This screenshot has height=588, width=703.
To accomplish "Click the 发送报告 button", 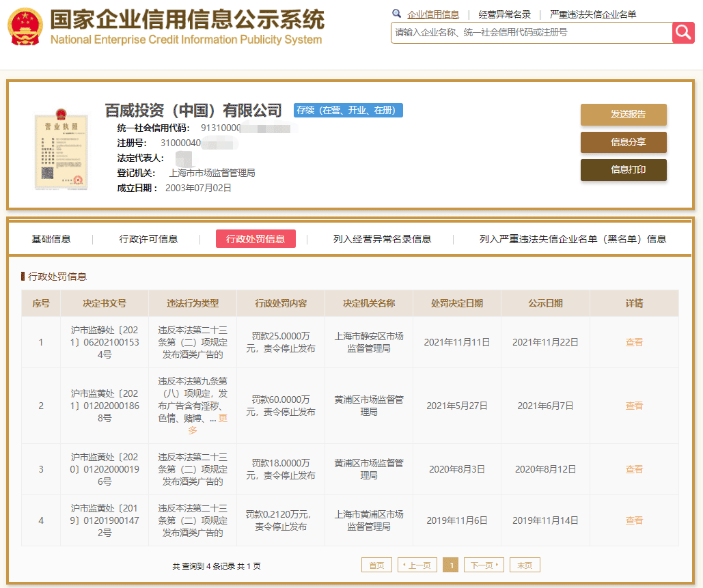I will [x=623, y=115].
